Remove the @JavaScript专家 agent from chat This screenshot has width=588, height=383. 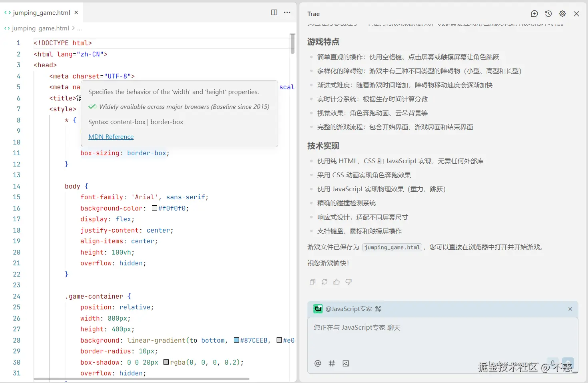point(570,309)
